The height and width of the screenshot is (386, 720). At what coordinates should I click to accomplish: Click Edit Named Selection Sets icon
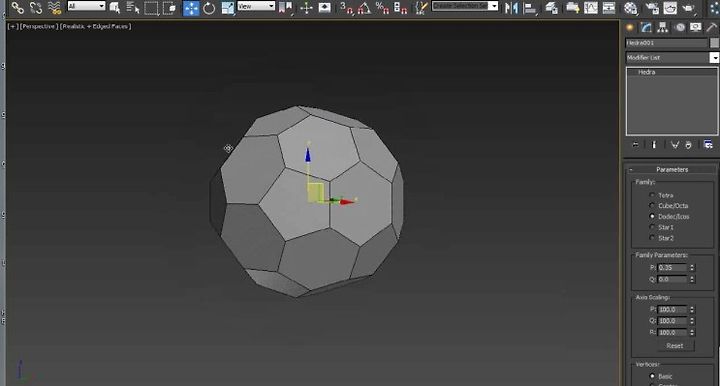421,7
